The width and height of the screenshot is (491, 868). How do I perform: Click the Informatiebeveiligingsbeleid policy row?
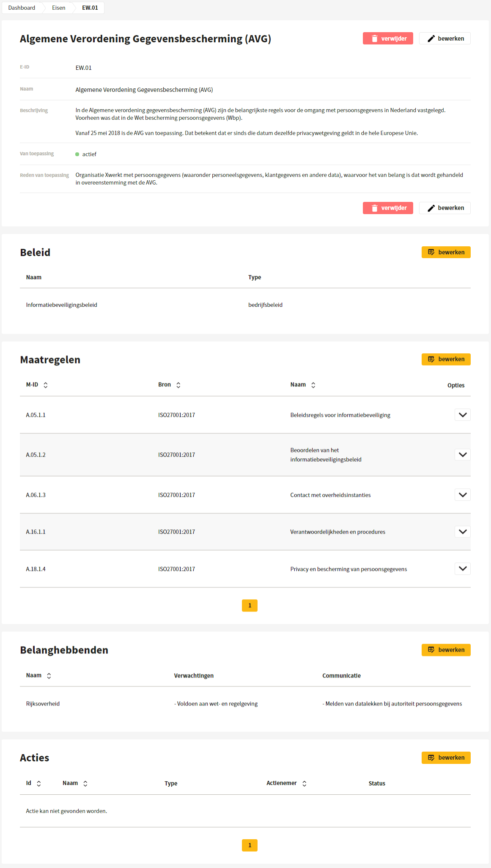pos(245,305)
